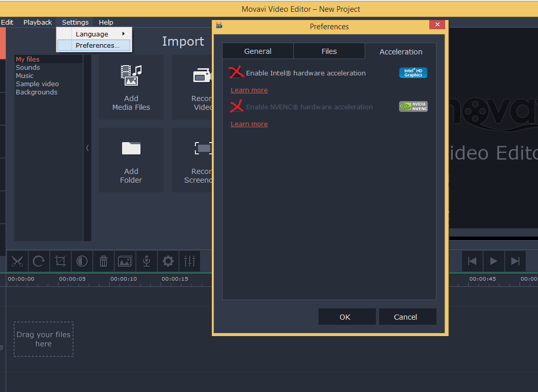Open the Color adjustments icon

(82, 262)
